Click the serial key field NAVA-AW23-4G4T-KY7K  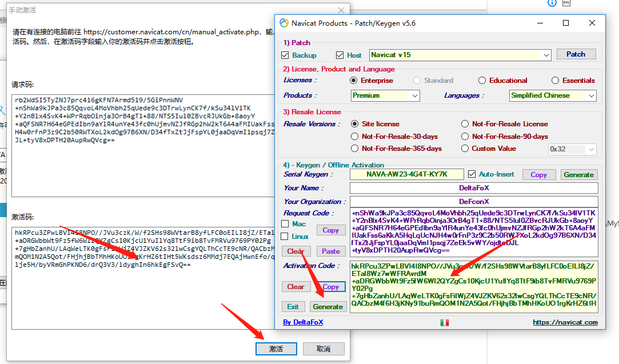407,174
